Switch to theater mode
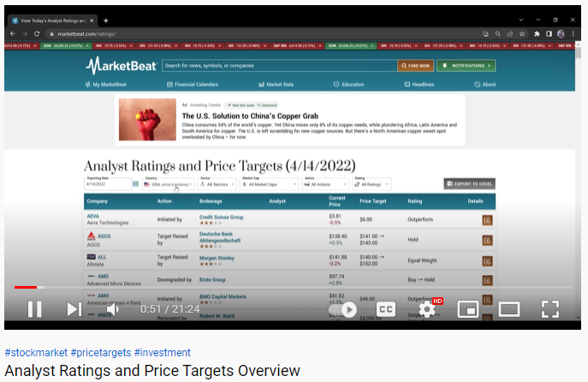Viewport: 588px width, 382px height. coord(509,309)
